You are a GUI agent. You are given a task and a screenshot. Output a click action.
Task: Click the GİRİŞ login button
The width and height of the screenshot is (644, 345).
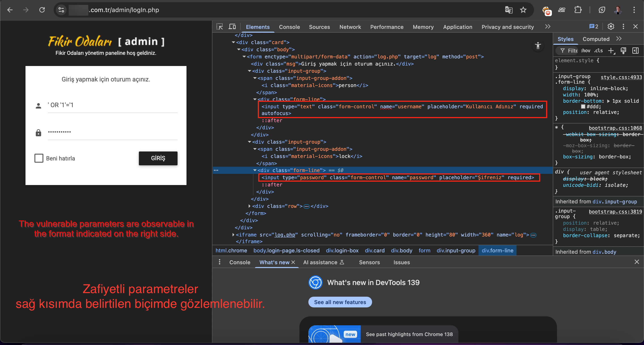(x=158, y=158)
